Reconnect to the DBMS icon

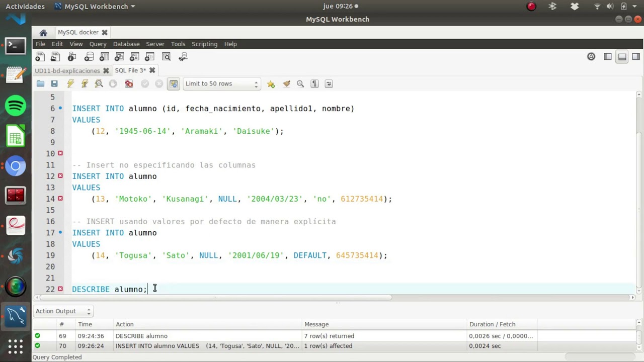click(183, 57)
